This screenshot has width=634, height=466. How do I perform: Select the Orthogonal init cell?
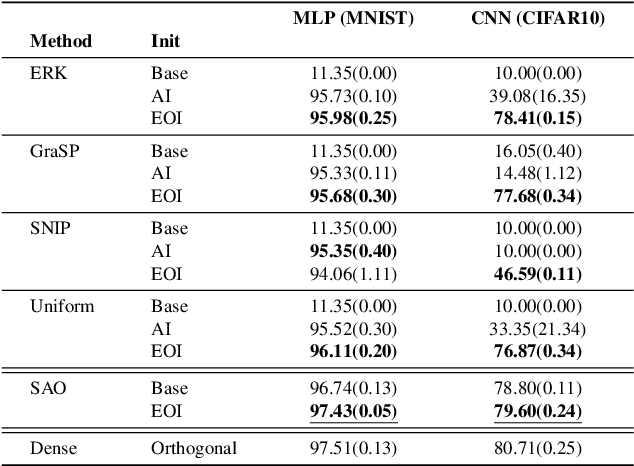point(194,450)
